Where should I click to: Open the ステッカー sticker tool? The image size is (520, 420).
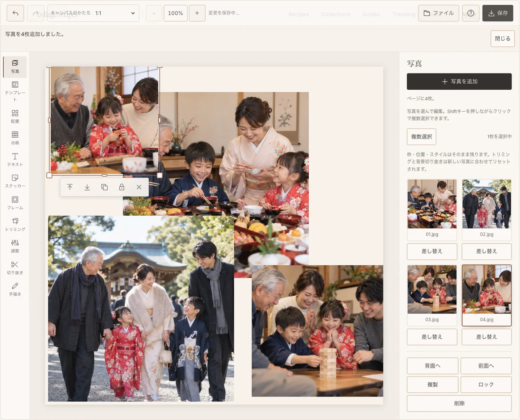pos(15,181)
